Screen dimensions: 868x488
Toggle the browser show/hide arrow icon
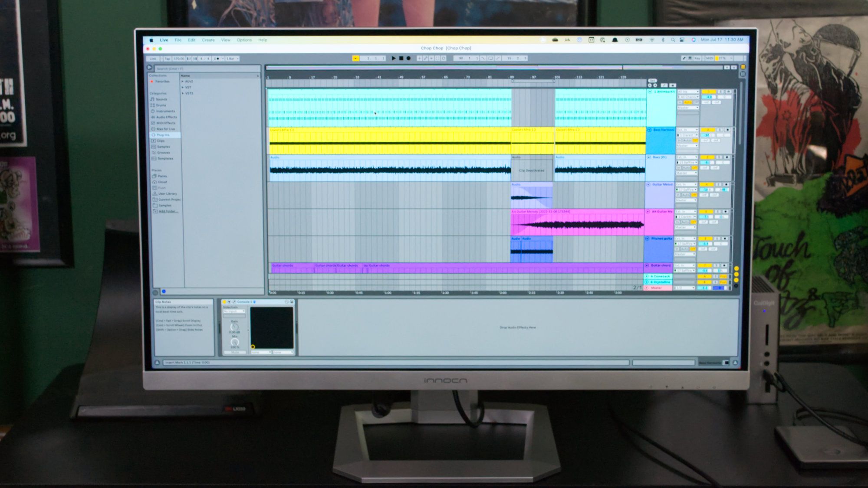point(149,68)
